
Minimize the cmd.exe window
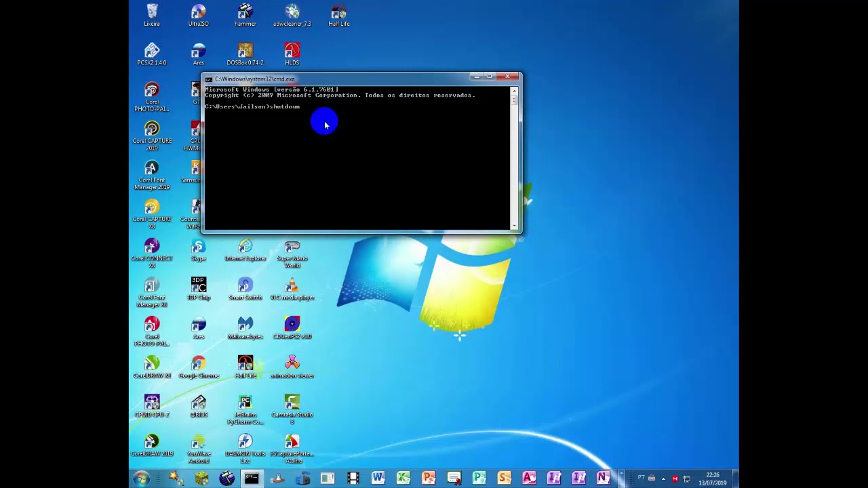pos(477,77)
